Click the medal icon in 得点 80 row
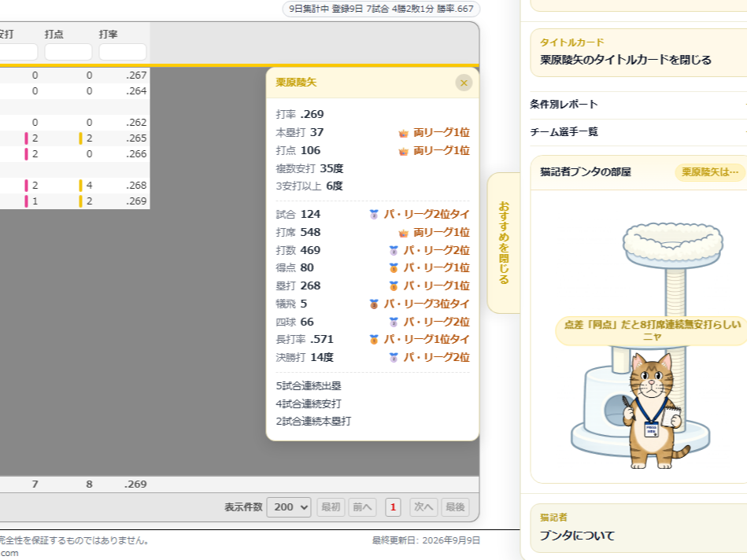This screenshot has width=747, height=560. 394,268
